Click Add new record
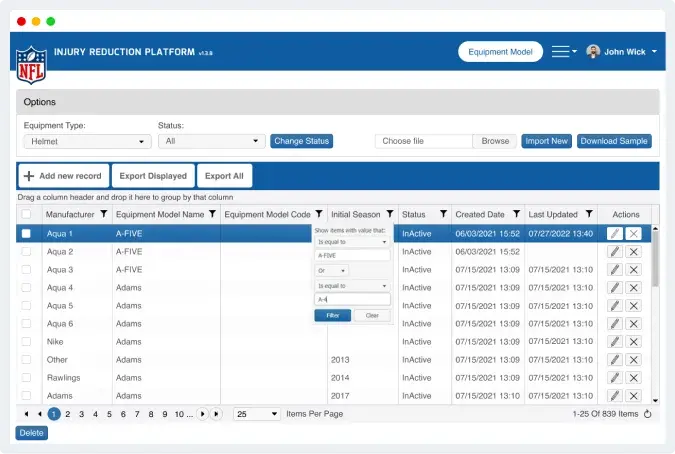 [x=64, y=176]
